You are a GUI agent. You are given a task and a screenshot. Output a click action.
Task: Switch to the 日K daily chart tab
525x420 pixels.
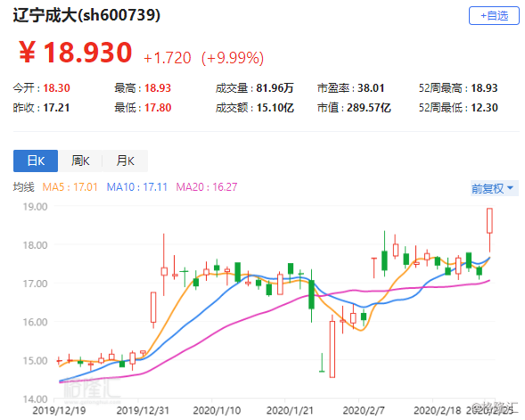coord(36,161)
